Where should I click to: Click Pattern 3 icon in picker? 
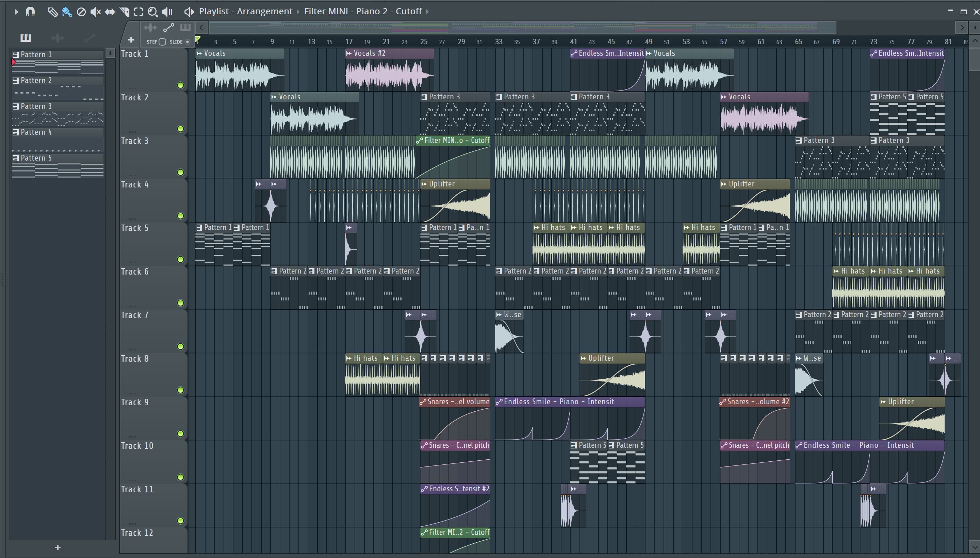(x=16, y=106)
